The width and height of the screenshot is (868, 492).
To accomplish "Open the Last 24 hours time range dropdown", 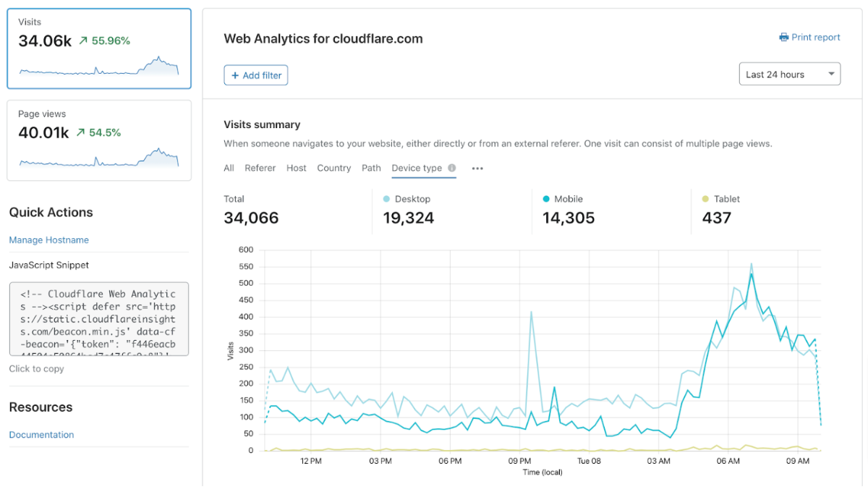I will click(790, 75).
